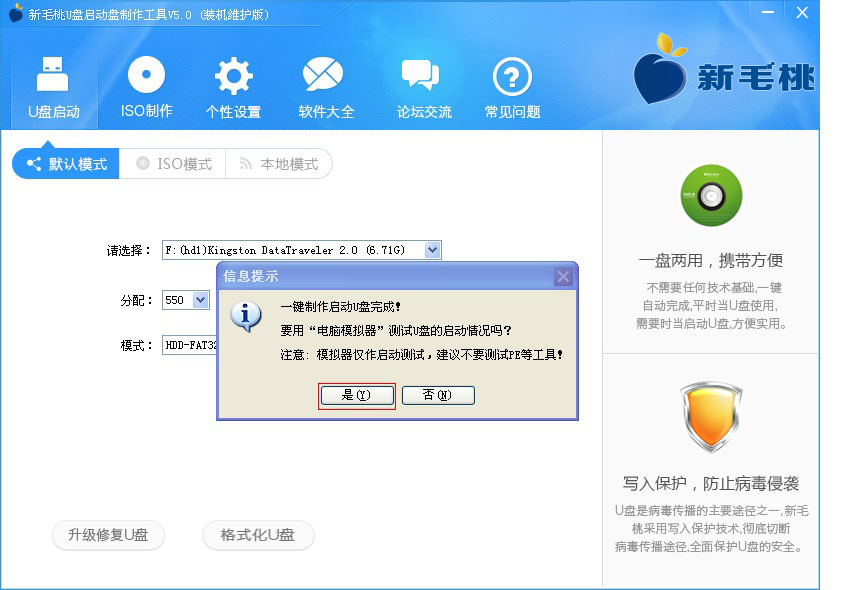Screen dimensions: 864x590
Task: Open 软件大全 icon
Action: pyautogui.click(x=323, y=74)
